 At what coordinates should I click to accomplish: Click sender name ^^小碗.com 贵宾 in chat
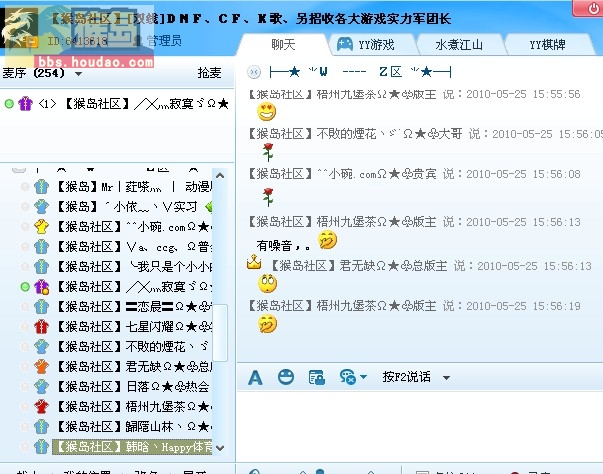tap(342, 174)
